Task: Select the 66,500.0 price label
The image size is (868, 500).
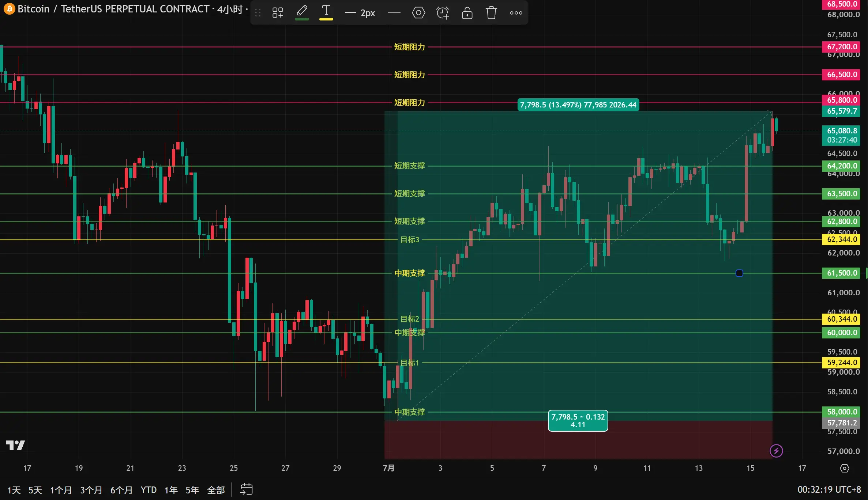Action: pos(842,75)
